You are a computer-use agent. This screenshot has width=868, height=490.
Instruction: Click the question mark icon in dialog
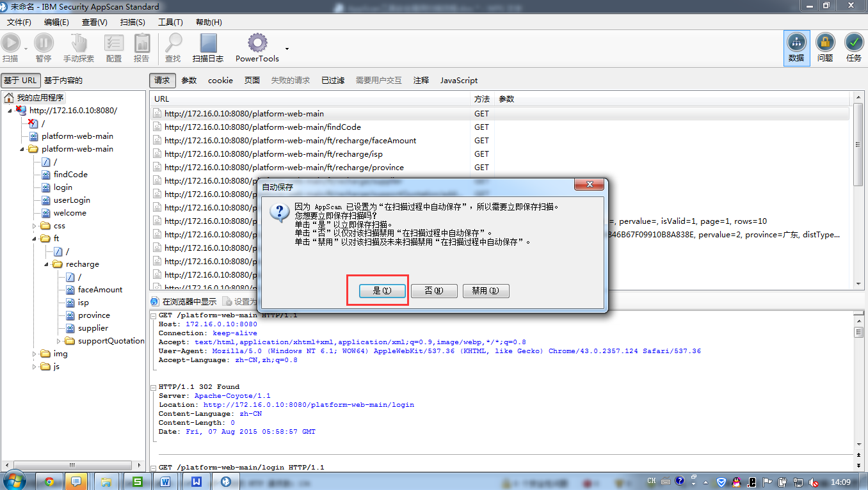(x=280, y=213)
